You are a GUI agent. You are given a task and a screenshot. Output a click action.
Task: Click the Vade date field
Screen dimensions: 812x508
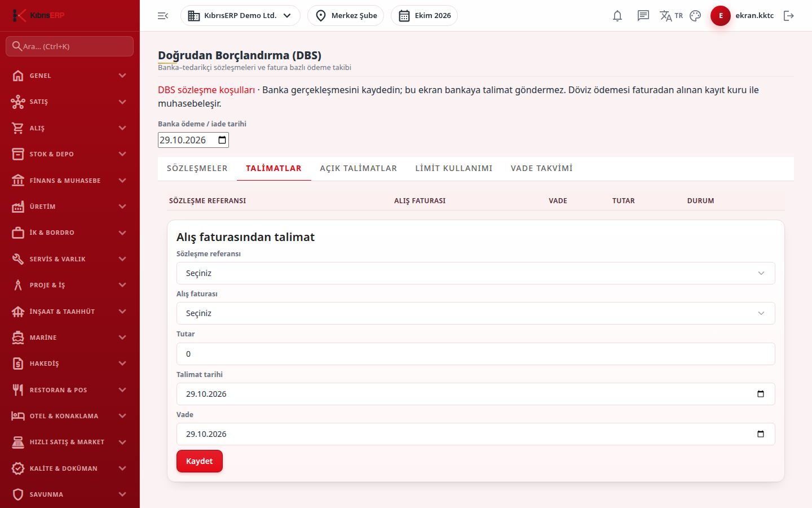click(475, 434)
